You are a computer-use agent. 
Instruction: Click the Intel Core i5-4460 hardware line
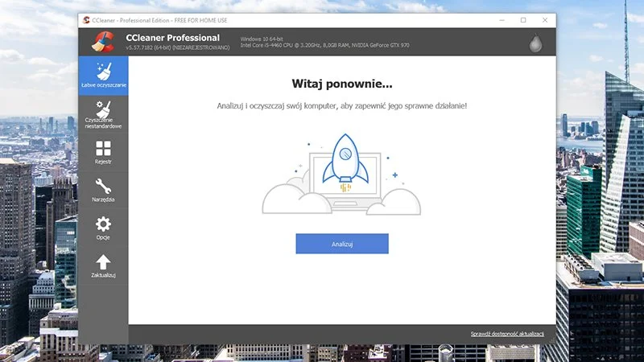[x=325, y=45]
